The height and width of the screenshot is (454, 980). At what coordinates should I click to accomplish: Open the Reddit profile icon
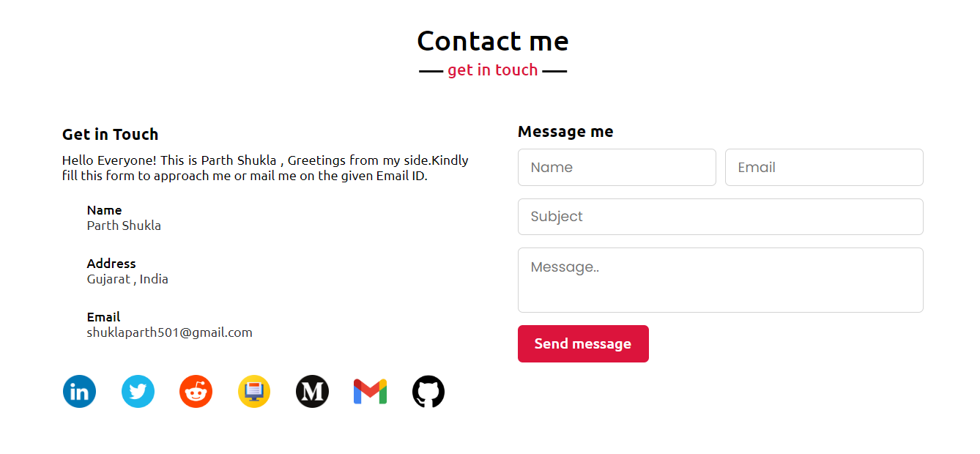point(196,392)
